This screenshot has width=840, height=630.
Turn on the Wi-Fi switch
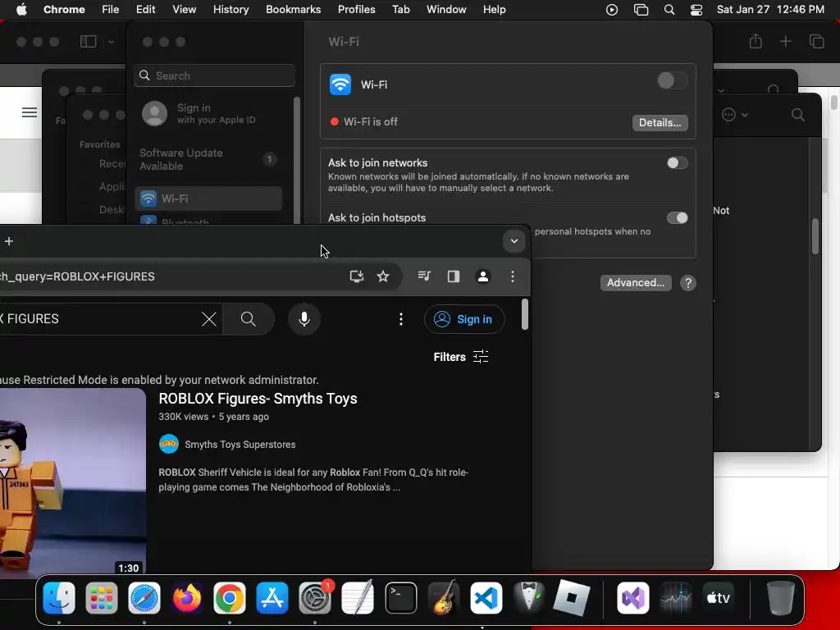tap(672, 81)
